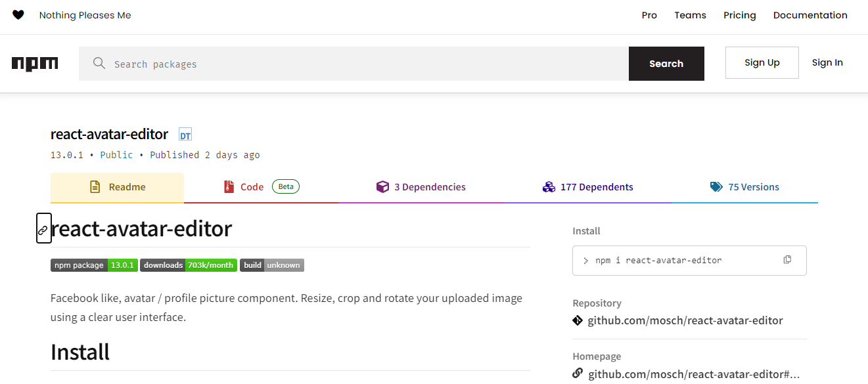The width and height of the screenshot is (868, 384).
Task: Click the black Search button
Action: [x=666, y=64]
